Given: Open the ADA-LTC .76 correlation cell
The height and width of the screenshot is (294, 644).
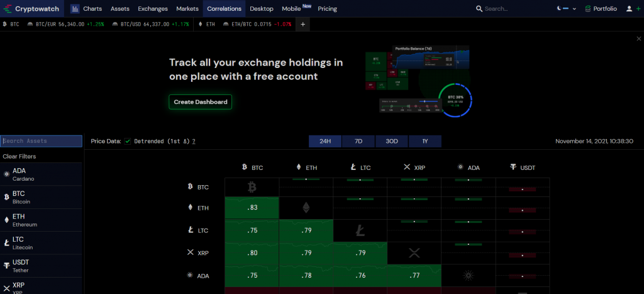Looking at the screenshot, I should [x=360, y=276].
